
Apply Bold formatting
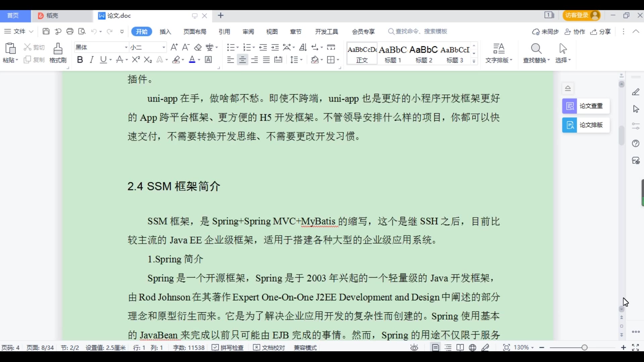click(x=80, y=60)
